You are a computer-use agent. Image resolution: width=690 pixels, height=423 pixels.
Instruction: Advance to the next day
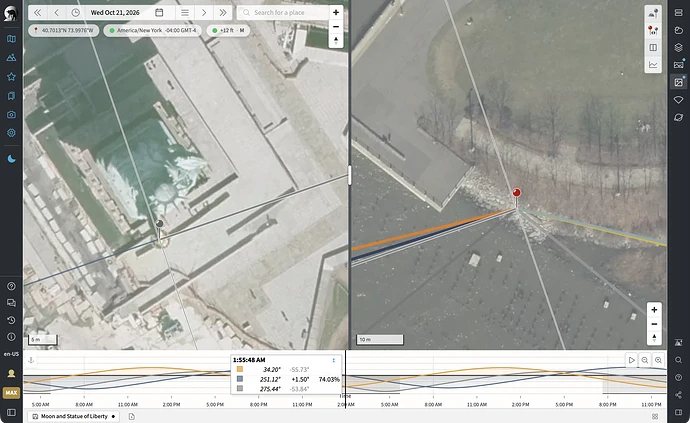(x=204, y=13)
